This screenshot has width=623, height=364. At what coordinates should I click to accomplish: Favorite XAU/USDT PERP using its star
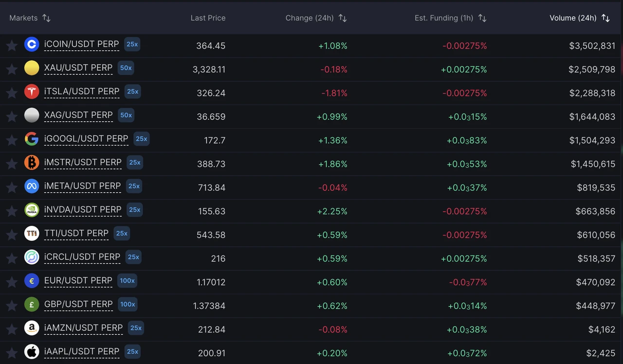click(x=12, y=69)
